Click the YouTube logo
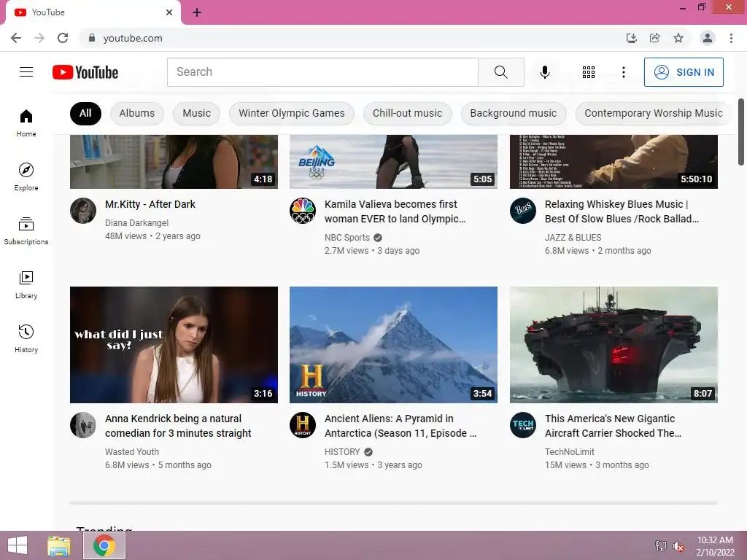The height and width of the screenshot is (560, 747). tap(85, 72)
